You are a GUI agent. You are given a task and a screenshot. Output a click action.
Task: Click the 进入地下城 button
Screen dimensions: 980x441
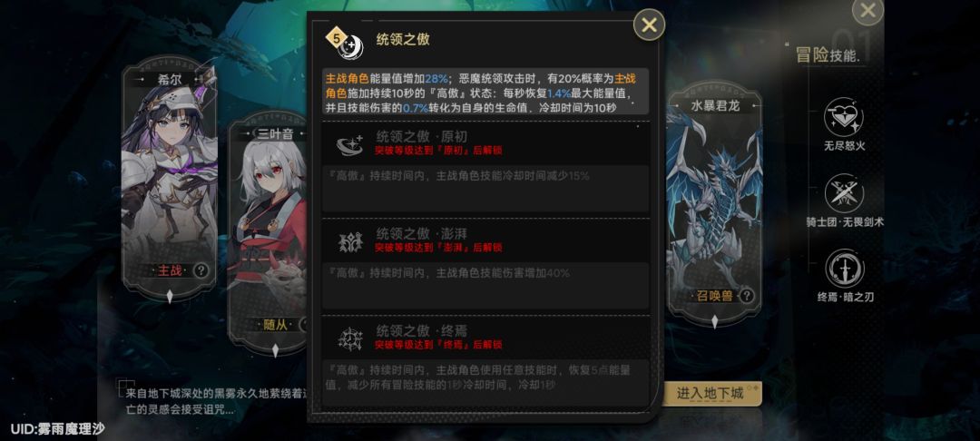(712, 393)
